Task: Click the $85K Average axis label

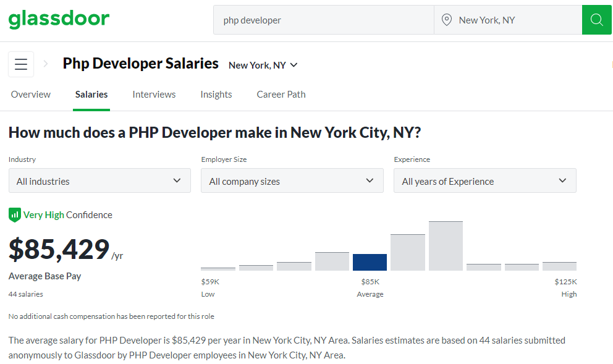Action: (370, 288)
